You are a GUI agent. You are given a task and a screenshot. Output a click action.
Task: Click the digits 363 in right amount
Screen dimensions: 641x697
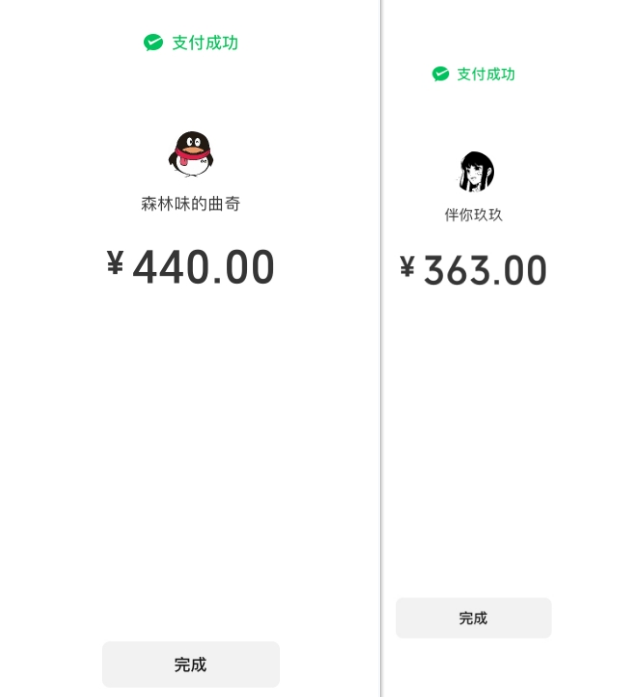point(456,270)
